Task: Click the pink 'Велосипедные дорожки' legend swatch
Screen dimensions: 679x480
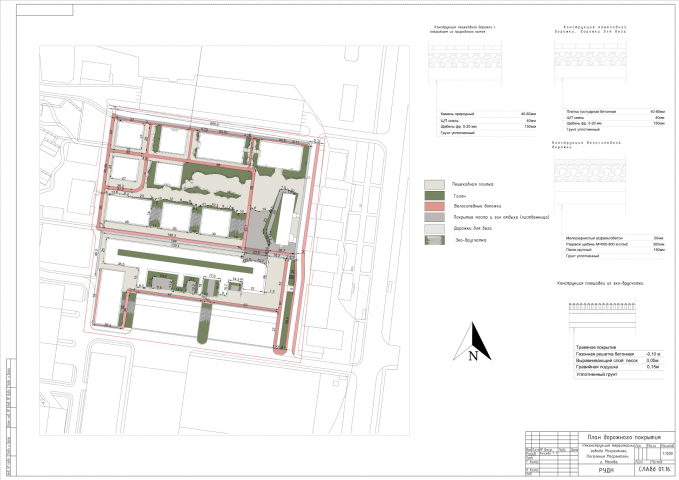Action: point(434,207)
